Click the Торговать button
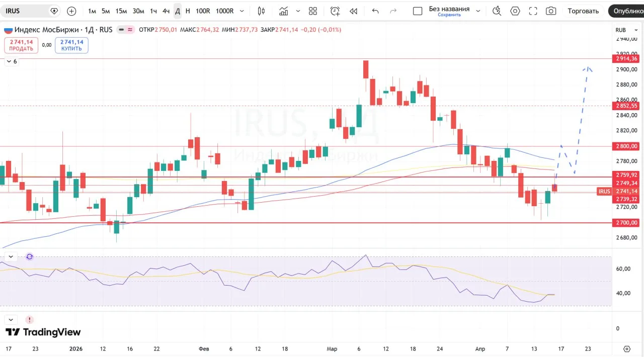 point(583,11)
